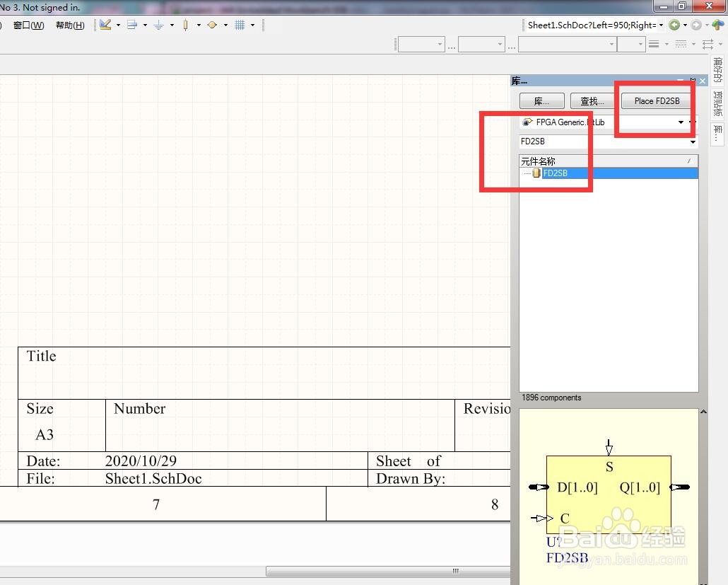The image size is (728, 585).
Task: Expand alignment tools dropdown arrow
Action: pos(146,25)
